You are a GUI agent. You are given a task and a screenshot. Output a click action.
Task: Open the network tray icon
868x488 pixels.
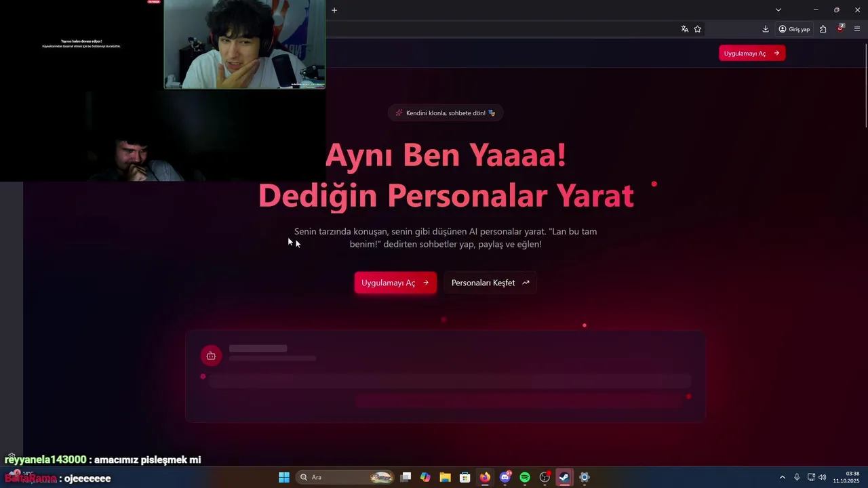(x=811, y=477)
